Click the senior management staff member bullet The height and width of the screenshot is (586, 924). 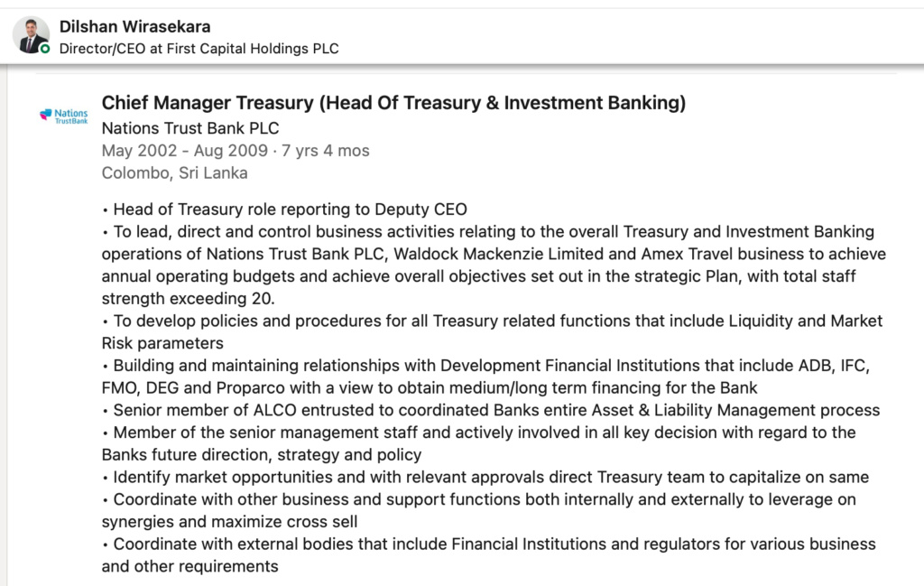point(479,443)
